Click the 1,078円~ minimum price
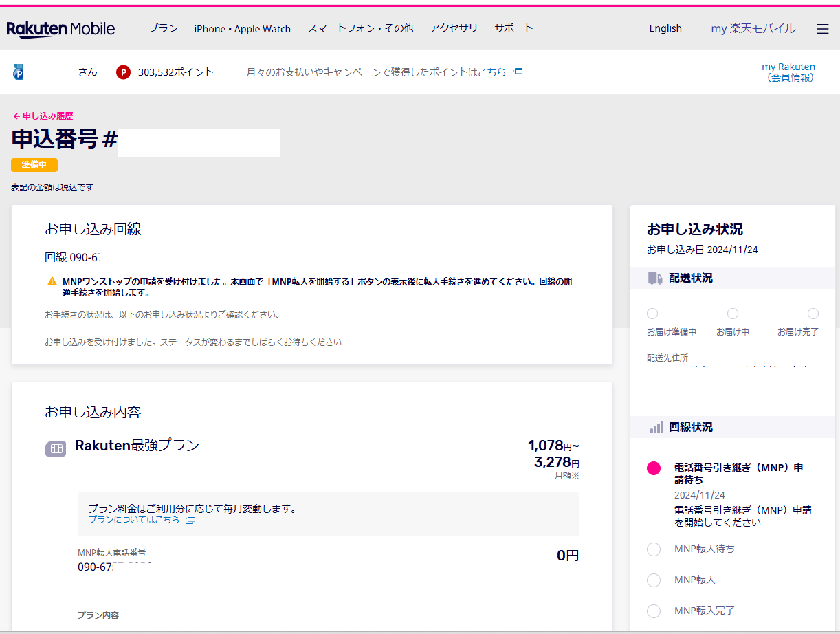The image size is (840, 634). pyautogui.click(x=553, y=446)
